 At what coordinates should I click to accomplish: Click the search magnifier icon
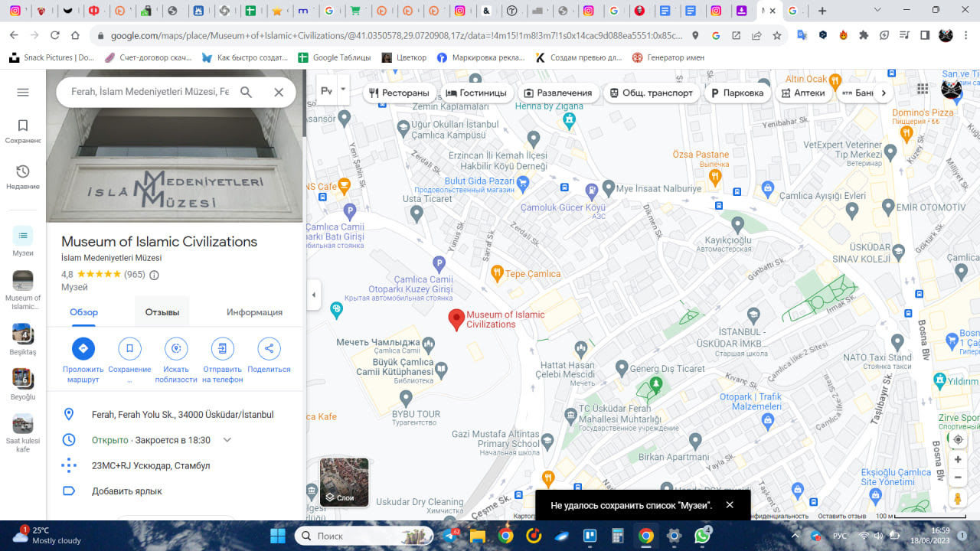[x=246, y=92]
